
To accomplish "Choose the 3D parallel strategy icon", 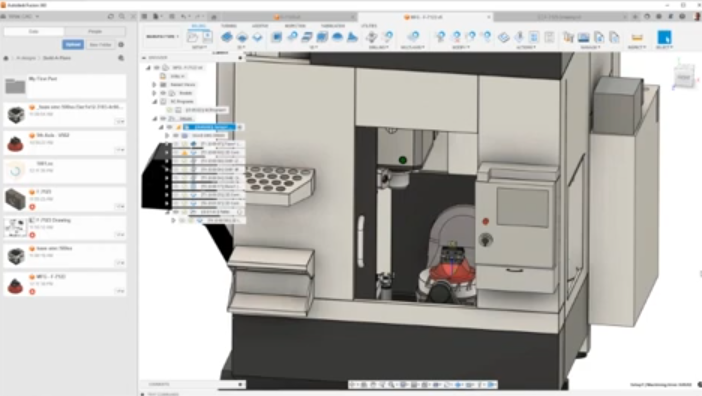I will 307,37.
